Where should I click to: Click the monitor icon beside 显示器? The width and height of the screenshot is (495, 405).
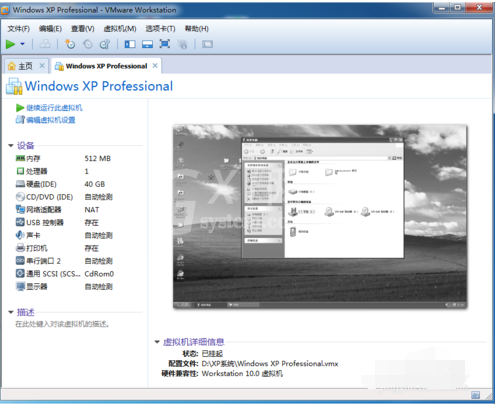(20, 286)
